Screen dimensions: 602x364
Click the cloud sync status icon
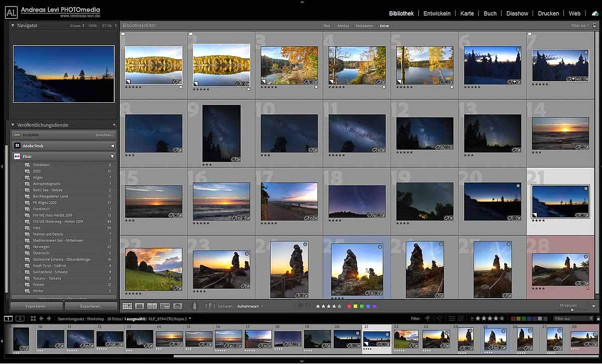point(595,14)
